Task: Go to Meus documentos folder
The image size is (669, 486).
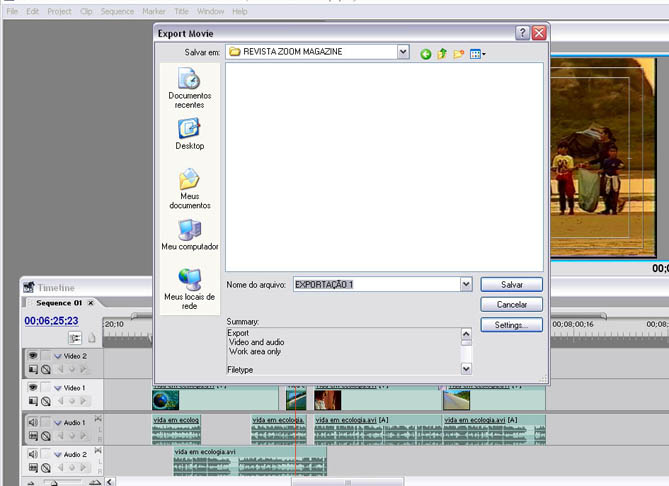Action: click(189, 188)
